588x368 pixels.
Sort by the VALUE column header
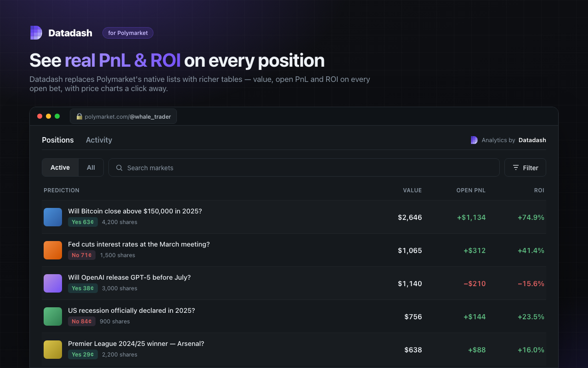click(x=412, y=190)
